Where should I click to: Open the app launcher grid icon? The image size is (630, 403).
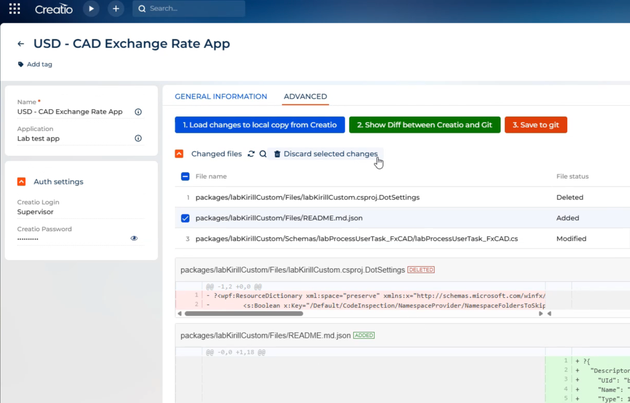[14, 8]
